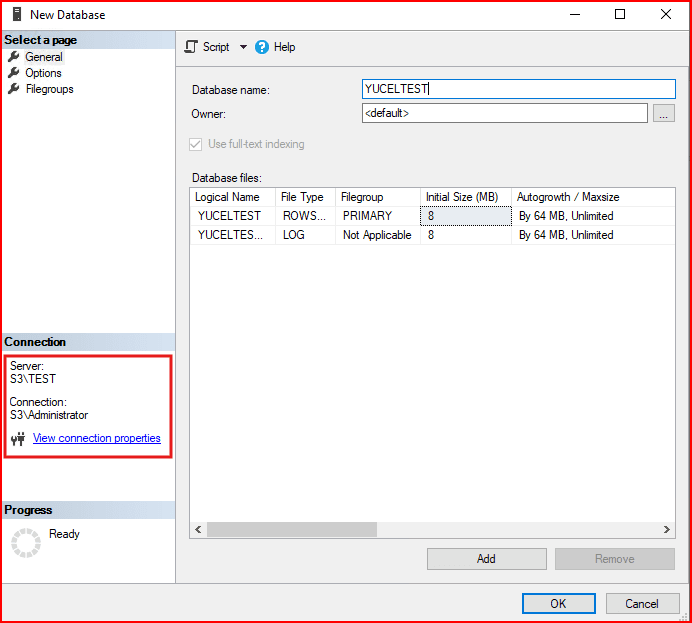The height and width of the screenshot is (623, 692).
Task: Select Initial Size cell for YUCELTEST row
Action: click(x=465, y=216)
